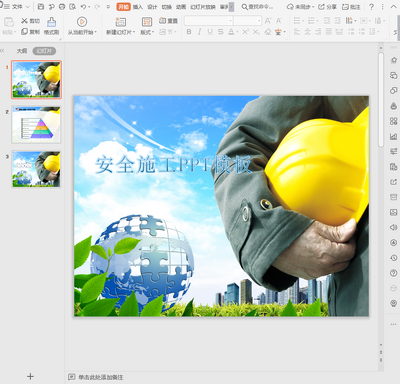Open the font size combo box
The image size is (400, 384).
(x=248, y=21)
